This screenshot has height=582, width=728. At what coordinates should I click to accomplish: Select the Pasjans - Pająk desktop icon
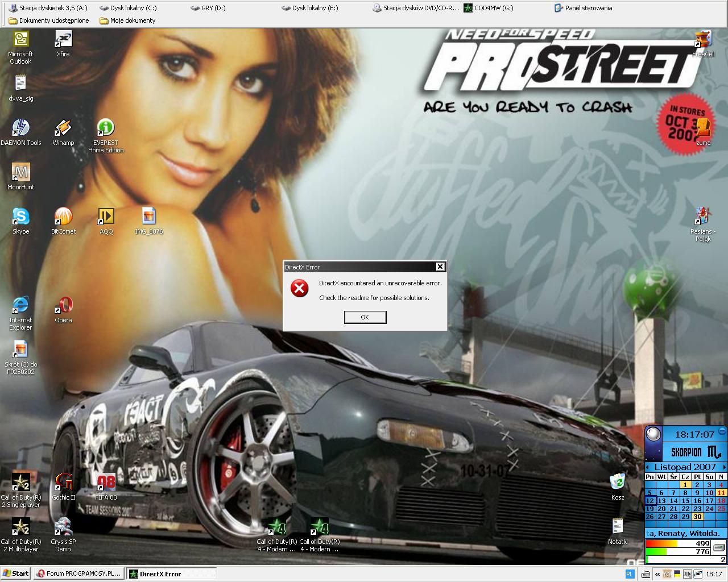704,225
